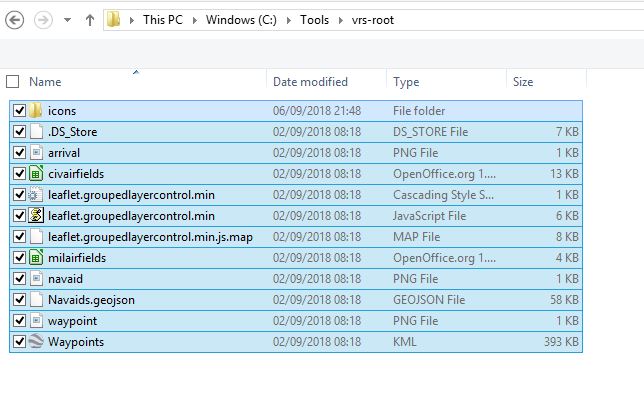The image size is (644, 396).
Task: Uncheck the .DS_Store checkbox
Action: tap(19, 131)
